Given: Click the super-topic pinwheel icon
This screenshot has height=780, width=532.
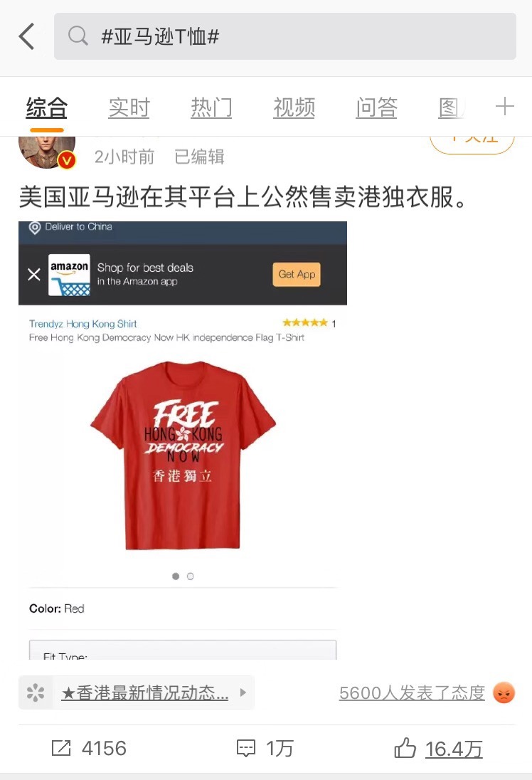Looking at the screenshot, I should [36, 692].
